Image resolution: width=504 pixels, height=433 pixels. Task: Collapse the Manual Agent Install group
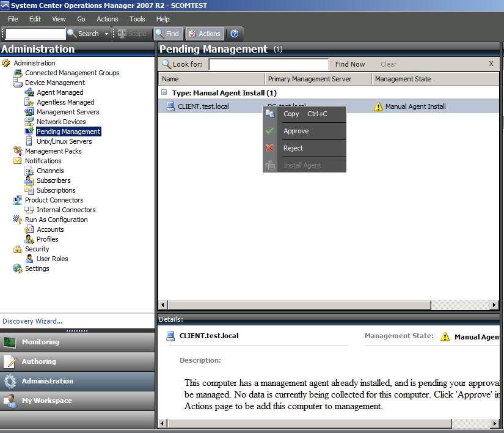pyautogui.click(x=164, y=93)
